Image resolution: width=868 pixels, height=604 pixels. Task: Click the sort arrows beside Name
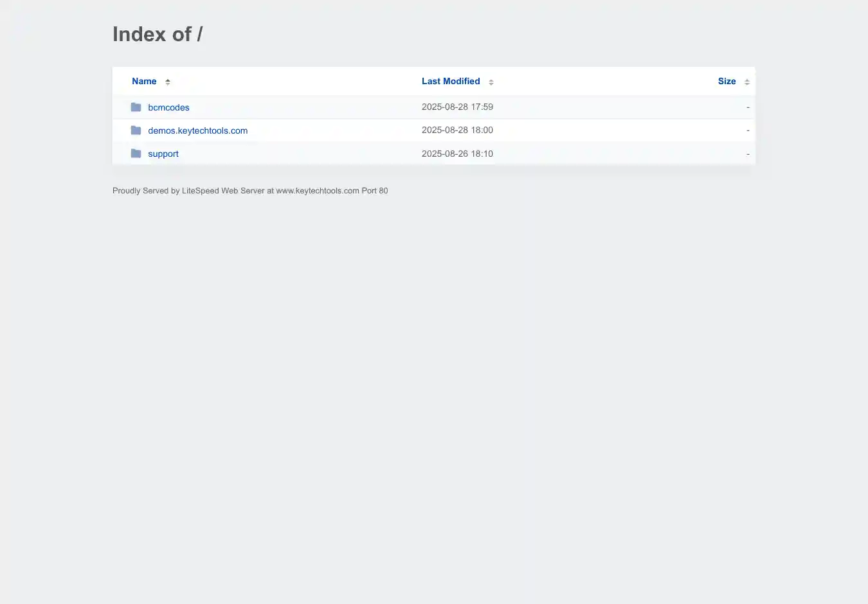168,82
